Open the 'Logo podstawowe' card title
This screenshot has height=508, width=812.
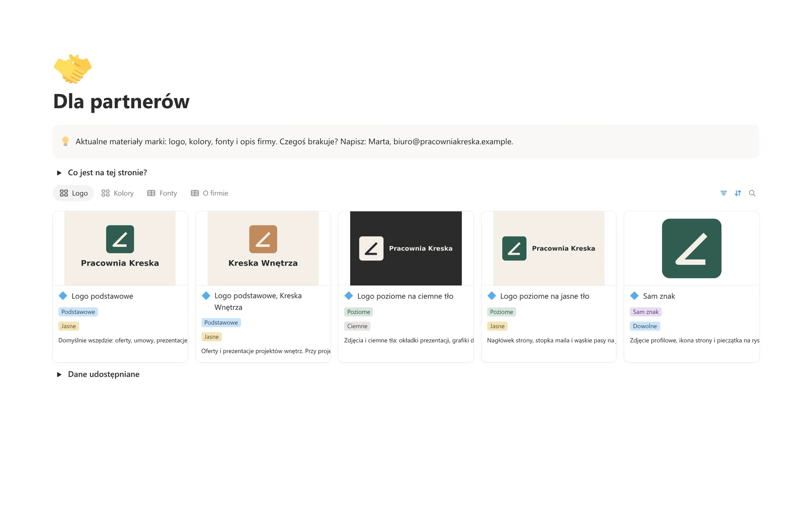click(x=103, y=296)
